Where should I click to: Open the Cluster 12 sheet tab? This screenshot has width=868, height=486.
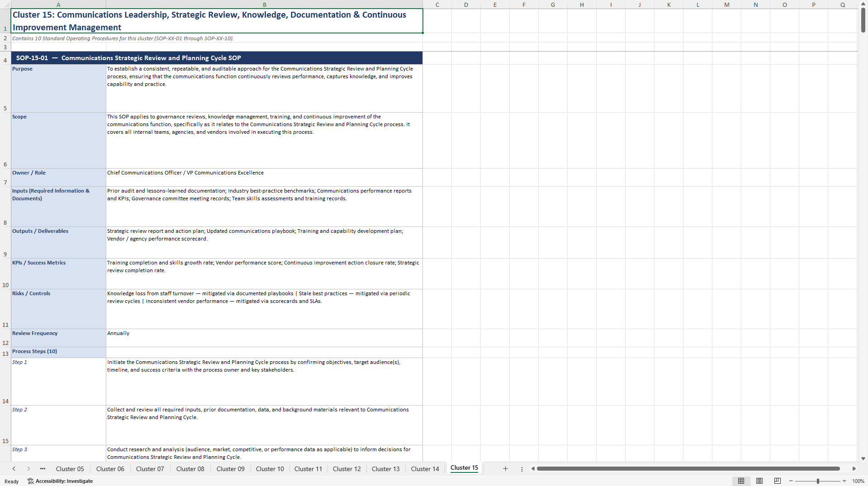coord(347,469)
